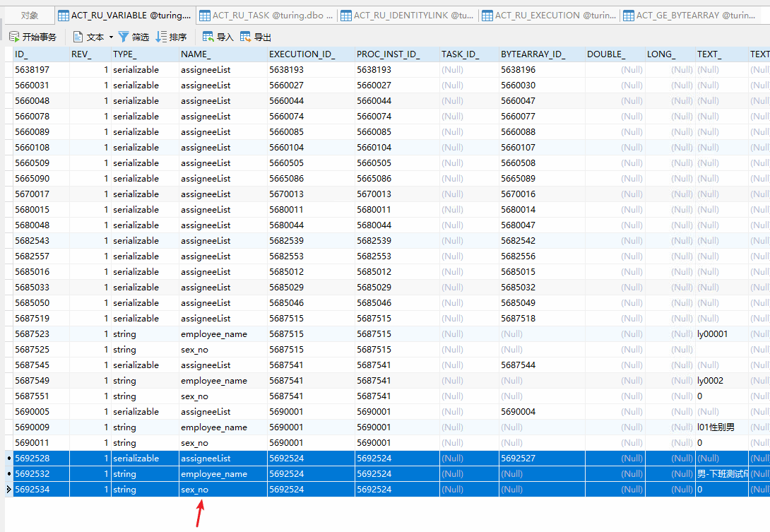770x532 pixels.
Task: Click TYPE_ cell string in row 5690009
Action: point(145,427)
